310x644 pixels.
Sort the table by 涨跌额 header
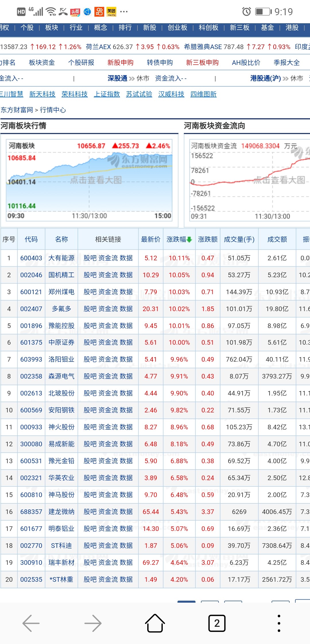(208, 239)
